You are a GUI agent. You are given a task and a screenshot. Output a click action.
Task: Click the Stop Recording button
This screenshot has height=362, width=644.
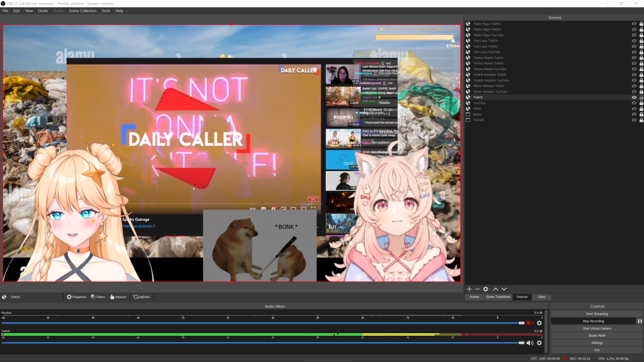click(593, 321)
